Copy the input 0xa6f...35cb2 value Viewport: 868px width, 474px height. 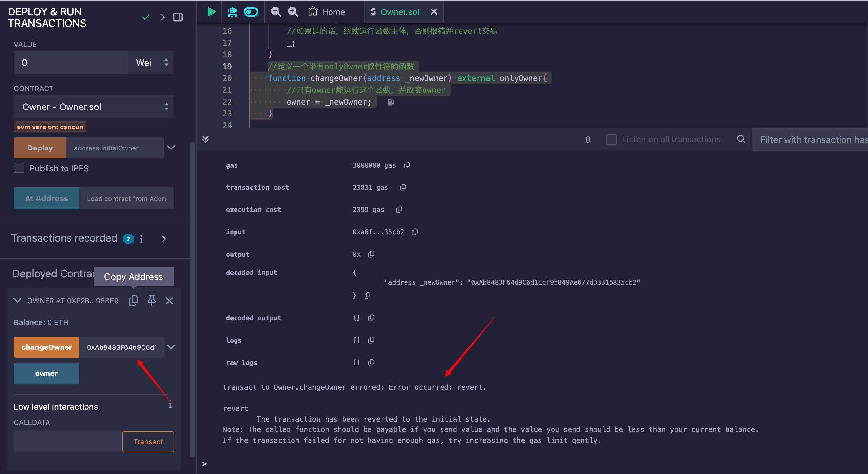(x=415, y=232)
